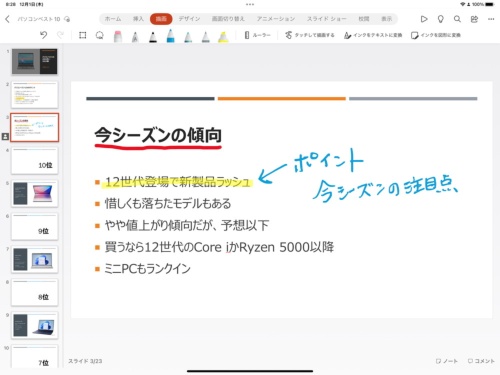Switch to the デザイン tab
The width and height of the screenshot is (500, 375).
pos(189,19)
